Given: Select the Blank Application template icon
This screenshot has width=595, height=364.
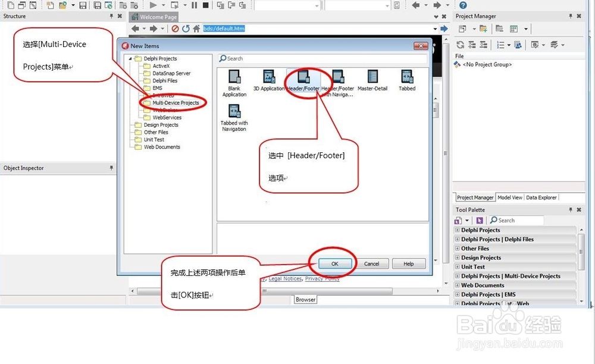Looking at the screenshot, I should (234, 77).
